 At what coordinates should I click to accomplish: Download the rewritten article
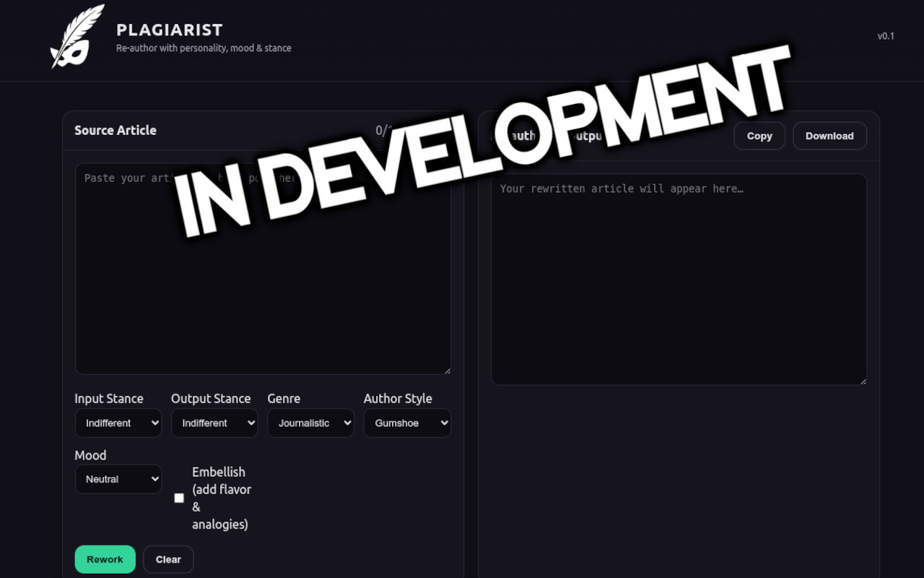(x=829, y=136)
